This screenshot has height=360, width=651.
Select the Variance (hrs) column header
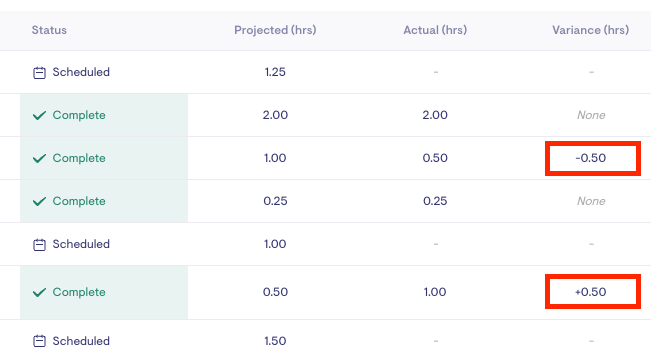[590, 30]
